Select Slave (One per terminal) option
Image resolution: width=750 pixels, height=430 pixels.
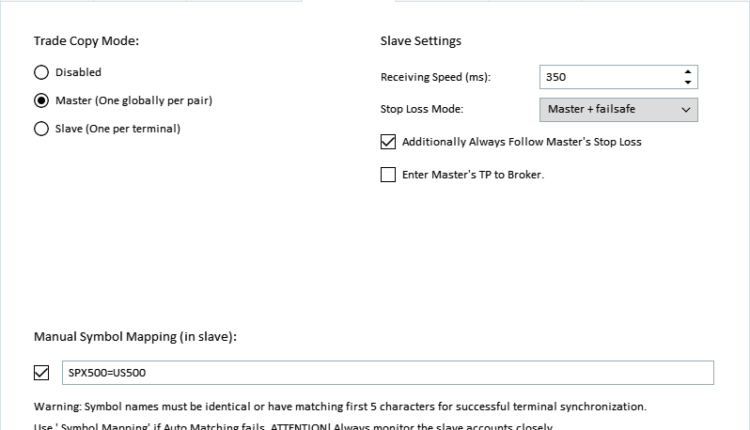coord(41,128)
